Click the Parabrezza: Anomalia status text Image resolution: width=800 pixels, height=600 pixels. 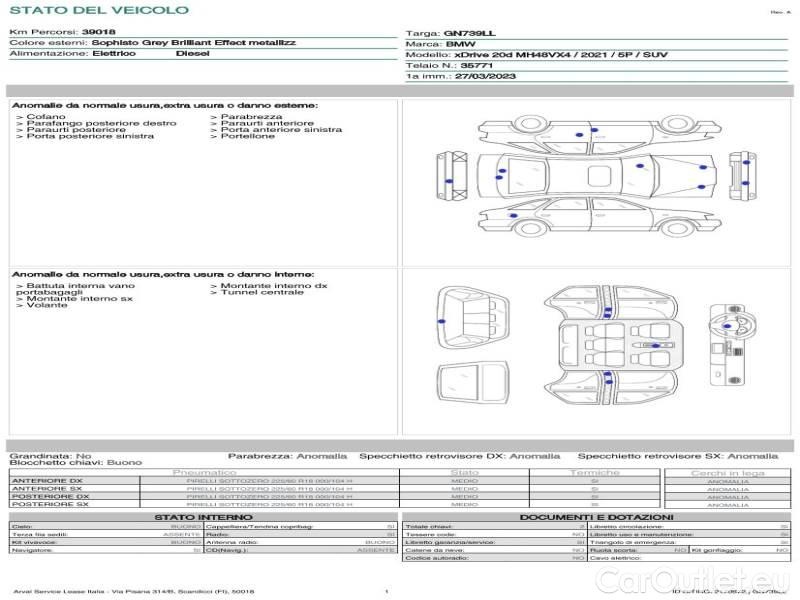(x=287, y=456)
